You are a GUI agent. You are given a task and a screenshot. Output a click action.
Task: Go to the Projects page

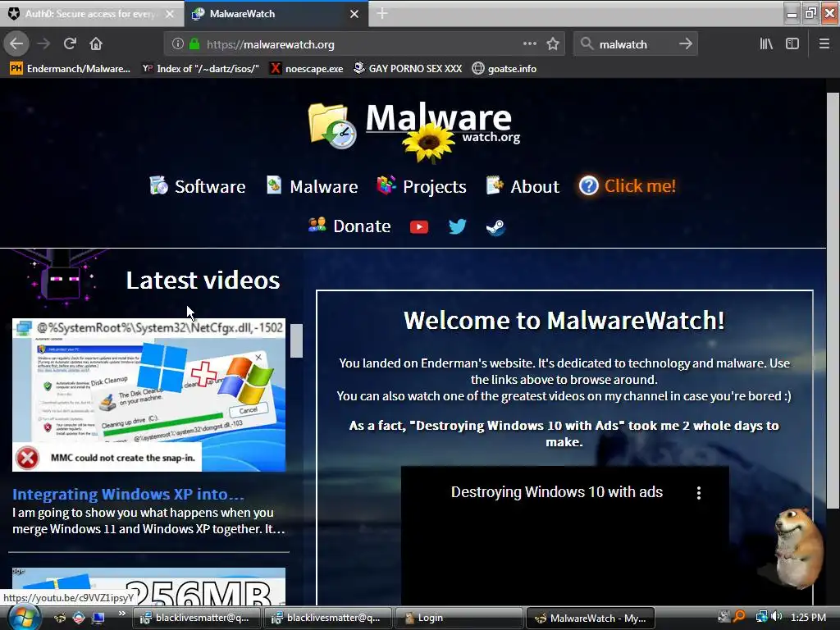(x=422, y=186)
